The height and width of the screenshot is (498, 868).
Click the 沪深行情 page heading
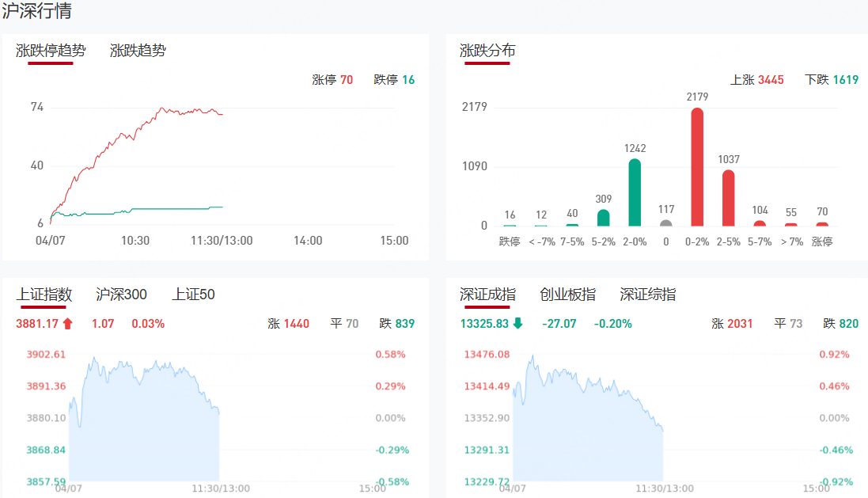(36, 12)
